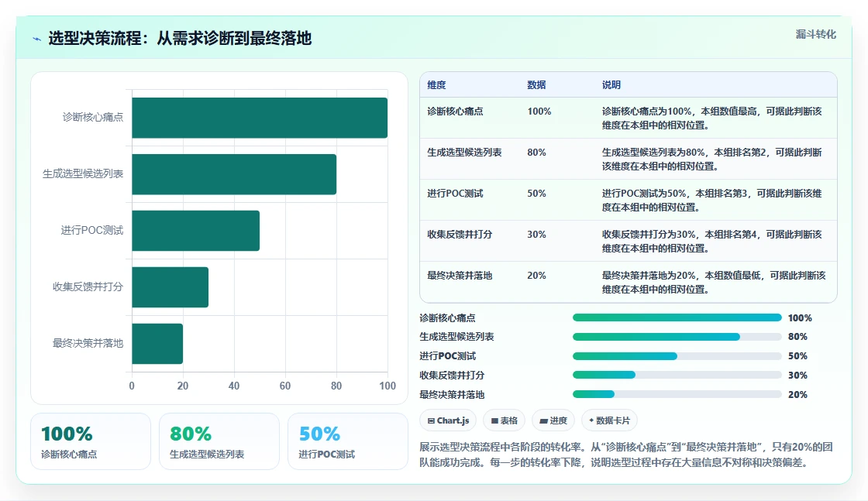Click the 20% table data cell
Screen dimensions: 868x501
tap(536, 276)
